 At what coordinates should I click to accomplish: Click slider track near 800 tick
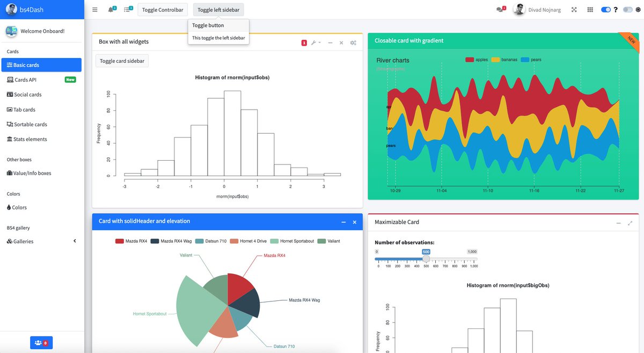tap(455, 259)
